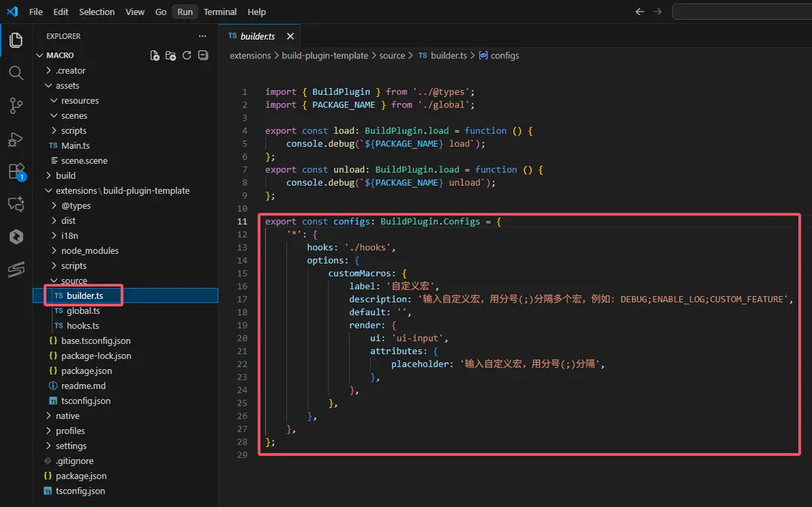The height and width of the screenshot is (507, 812).
Task: Open the Source Control view
Action: pyautogui.click(x=16, y=106)
